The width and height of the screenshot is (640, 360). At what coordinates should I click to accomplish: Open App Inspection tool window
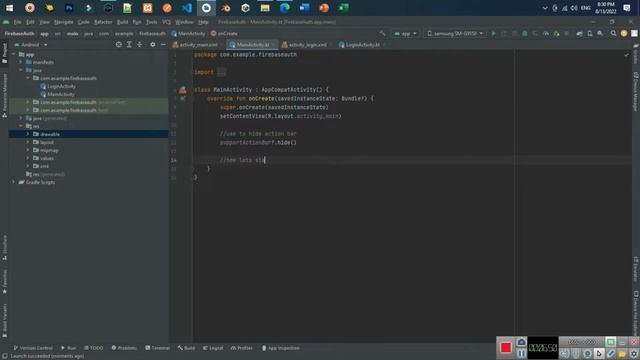tap(281, 348)
